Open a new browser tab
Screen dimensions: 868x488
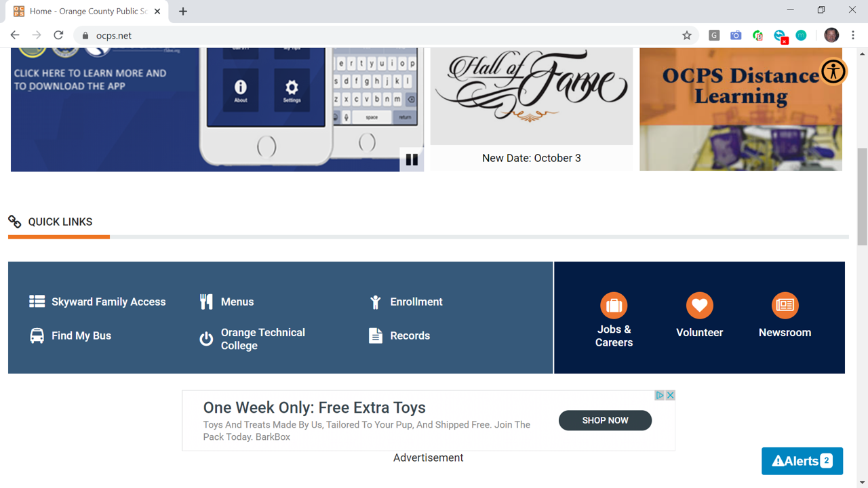pyautogui.click(x=183, y=12)
